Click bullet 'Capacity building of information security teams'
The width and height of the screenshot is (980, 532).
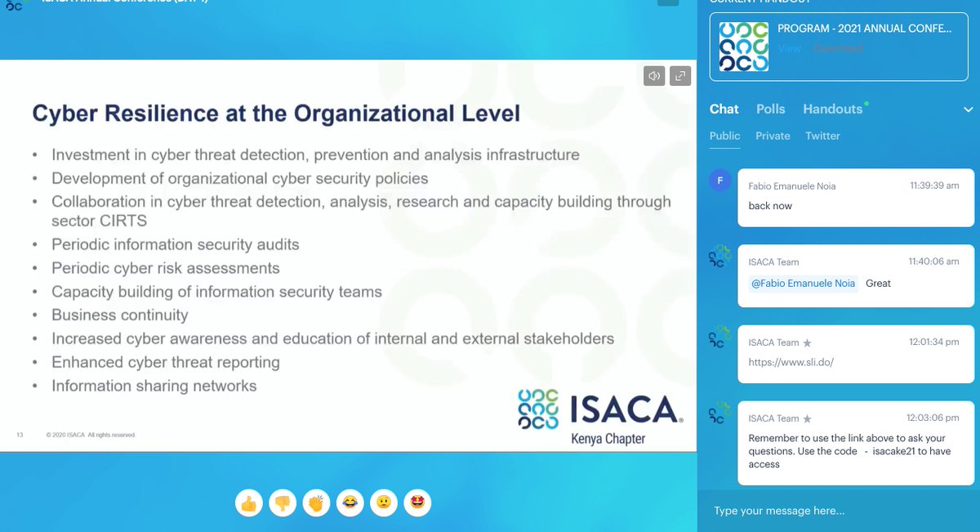pyautogui.click(x=216, y=292)
